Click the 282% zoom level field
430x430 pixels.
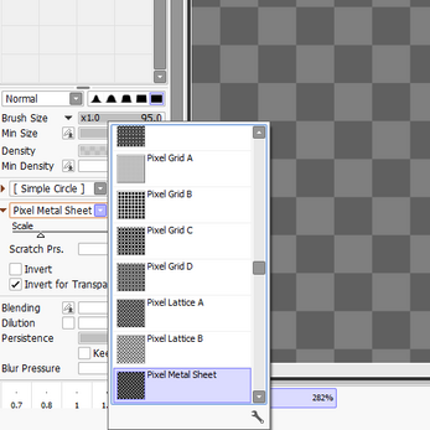tap(303, 398)
